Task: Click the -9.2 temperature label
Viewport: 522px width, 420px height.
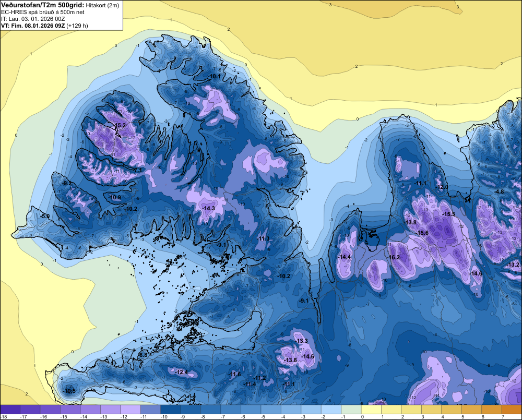Action: 67,183
